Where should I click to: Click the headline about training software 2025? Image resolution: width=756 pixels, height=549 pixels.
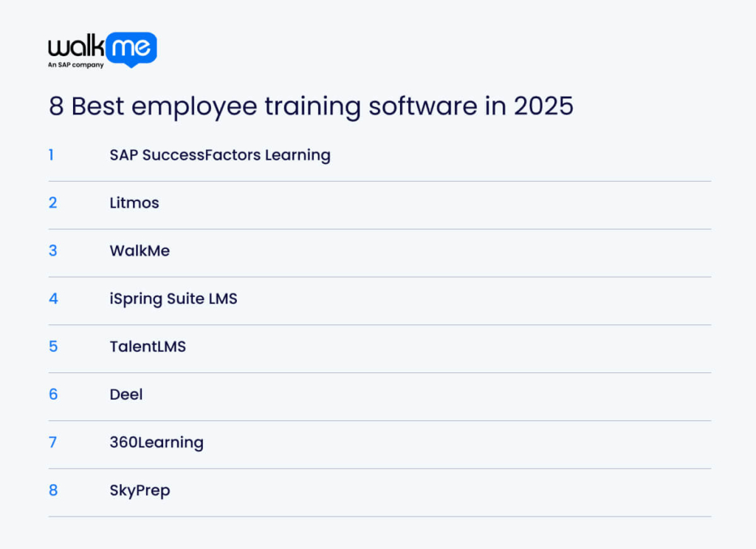pos(310,107)
